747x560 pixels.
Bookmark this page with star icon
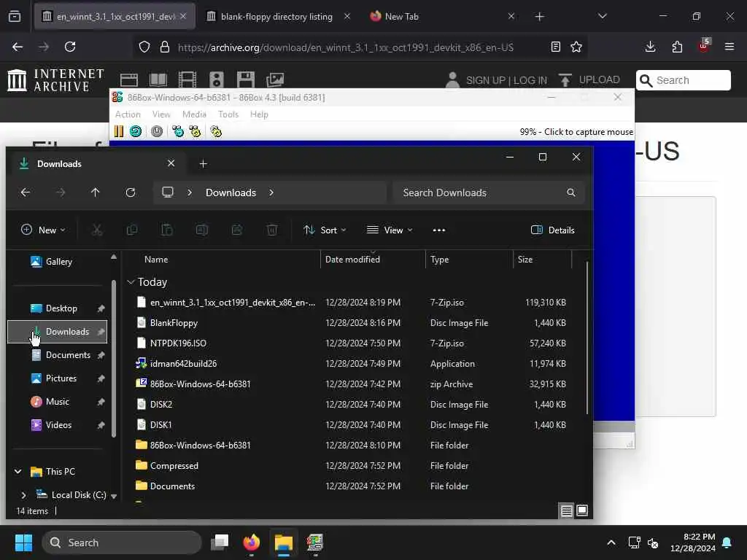[576, 47]
